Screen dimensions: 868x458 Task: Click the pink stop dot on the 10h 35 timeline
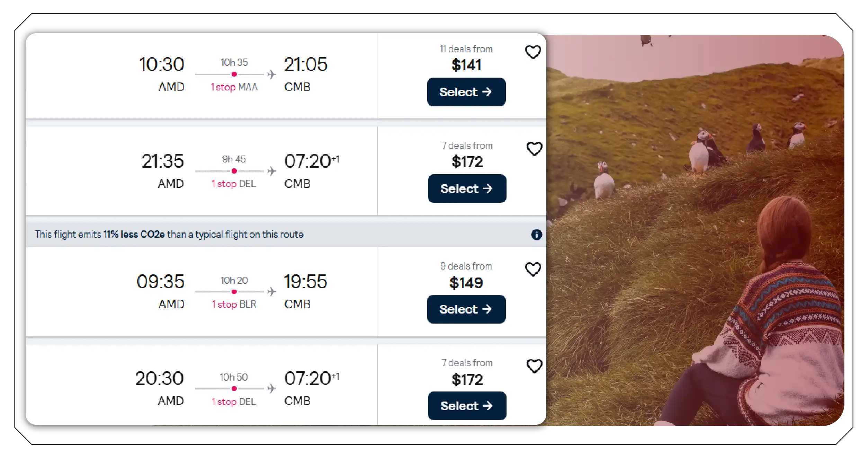coord(234,74)
